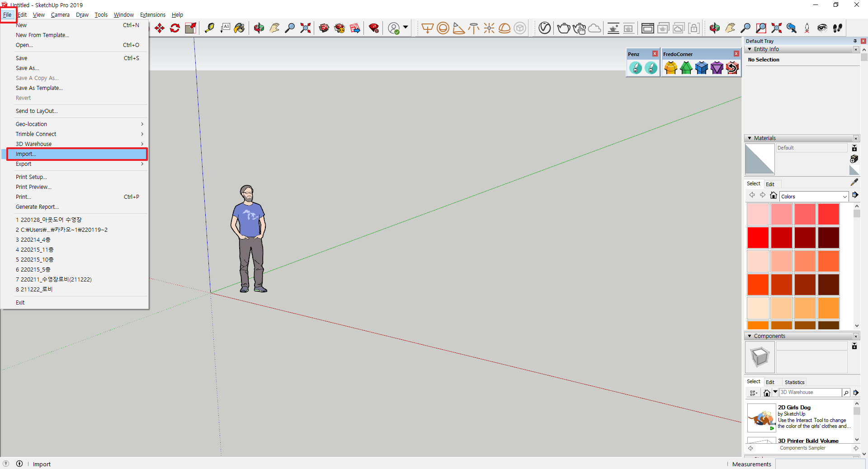
Task: Select the Rotate tool
Action: (175, 28)
